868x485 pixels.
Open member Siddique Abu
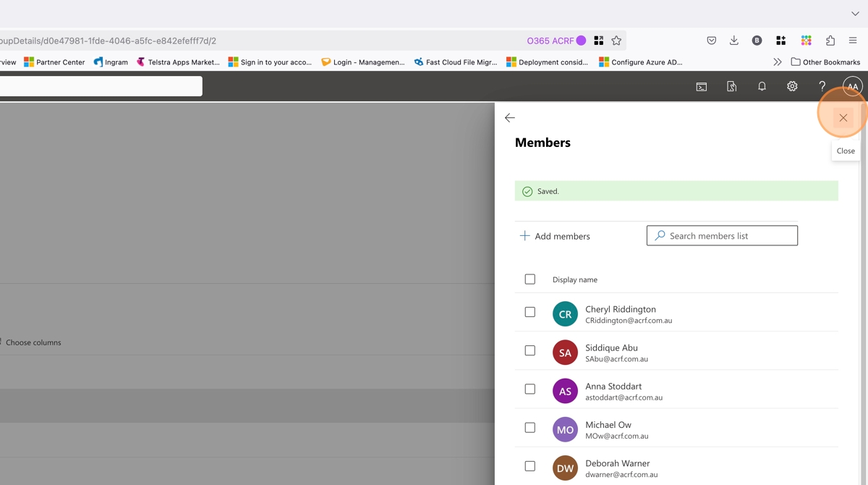(611, 347)
